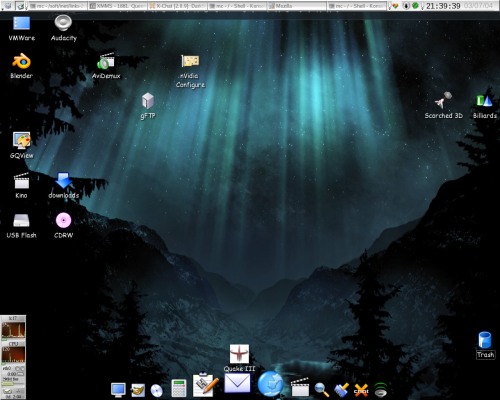500x400 pixels.
Task: Open the blue brush dock icon
Action: point(341,390)
